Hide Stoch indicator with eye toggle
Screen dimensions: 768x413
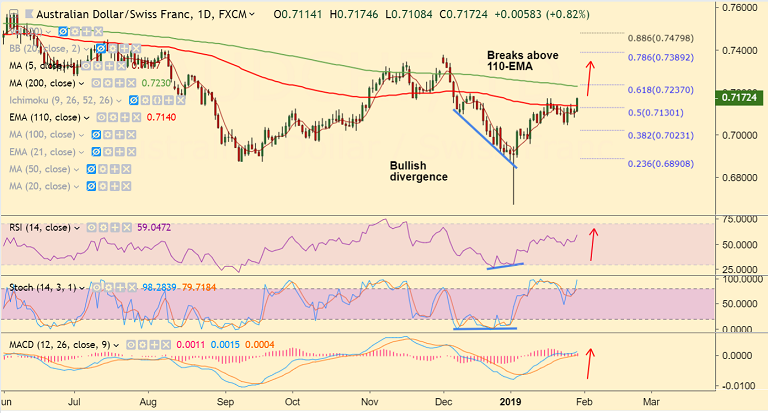coord(97,288)
